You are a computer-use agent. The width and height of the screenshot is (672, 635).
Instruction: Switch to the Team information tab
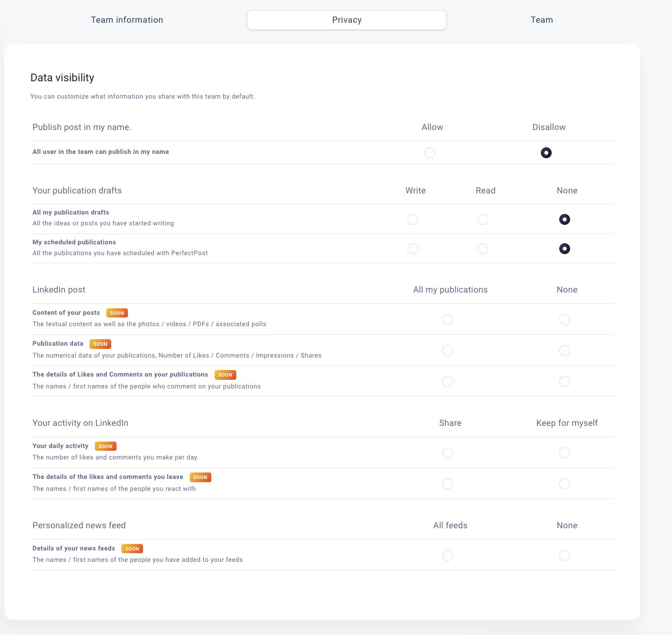click(x=127, y=20)
